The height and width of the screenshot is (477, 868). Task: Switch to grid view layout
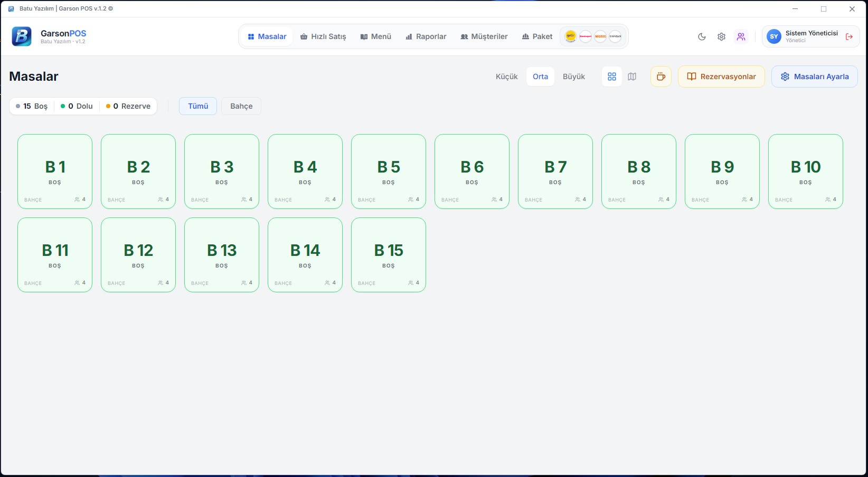pos(612,77)
